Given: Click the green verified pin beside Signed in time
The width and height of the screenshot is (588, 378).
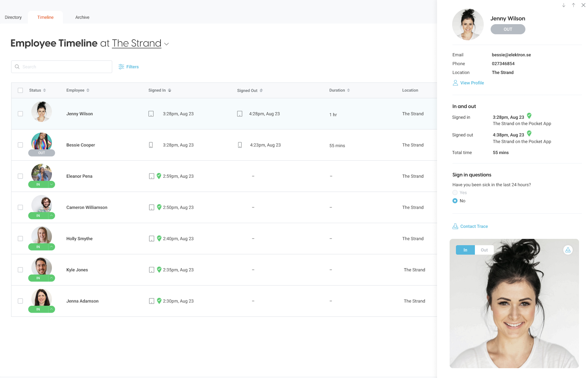Looking at the screenshot, I should (x=529, y=116).
